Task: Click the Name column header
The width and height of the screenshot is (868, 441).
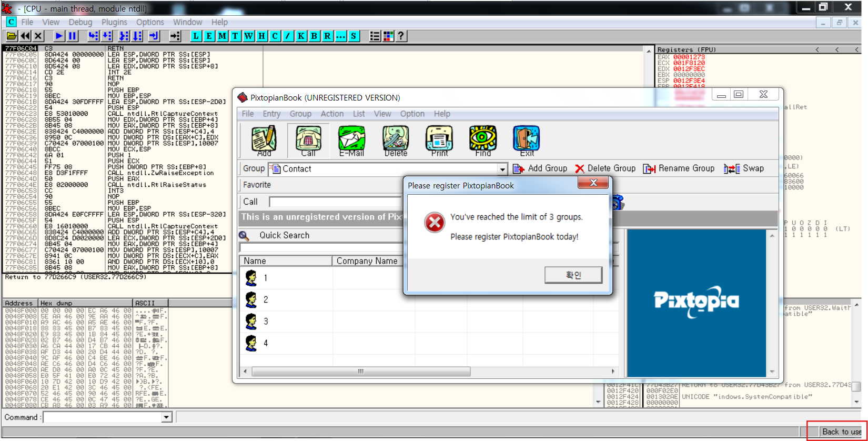Action: pyautogui.click(x=286, y=261)
